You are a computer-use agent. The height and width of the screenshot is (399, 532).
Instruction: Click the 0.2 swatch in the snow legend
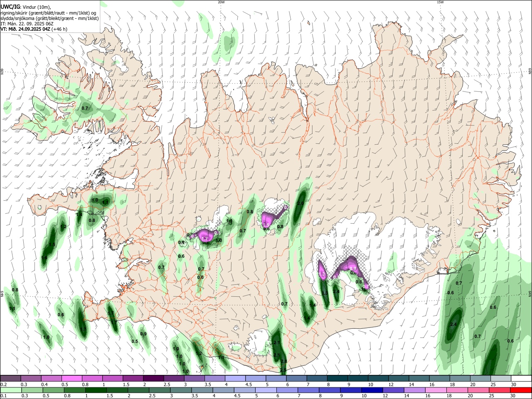click(x=11, y=379)
